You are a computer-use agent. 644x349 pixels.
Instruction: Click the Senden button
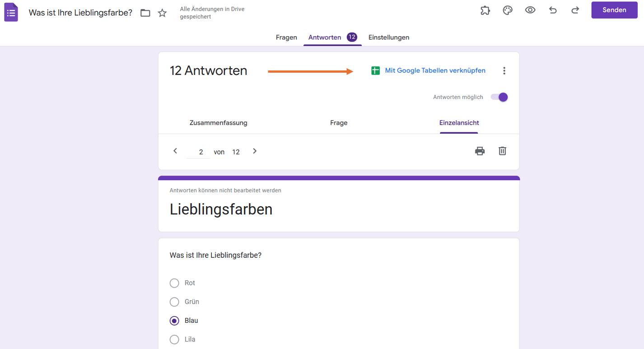click(614, 10)
